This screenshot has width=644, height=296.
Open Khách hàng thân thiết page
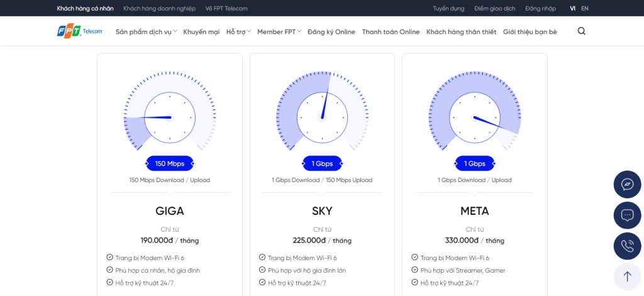pos(461,31)
